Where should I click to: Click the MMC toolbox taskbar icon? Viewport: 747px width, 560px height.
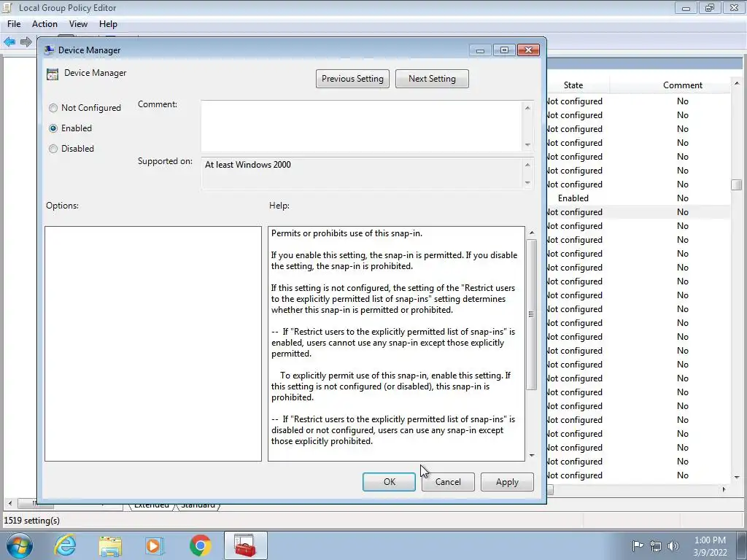point(245,545)
